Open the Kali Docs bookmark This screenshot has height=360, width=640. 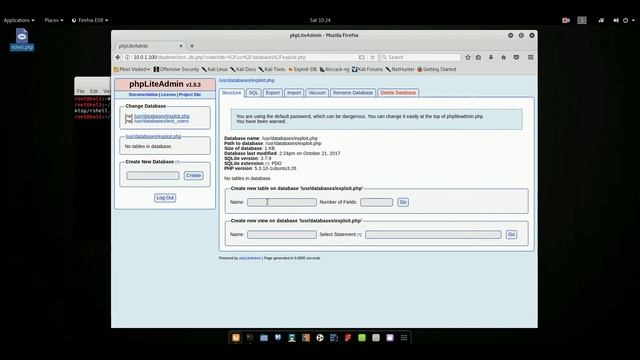[x=243, y=69]
